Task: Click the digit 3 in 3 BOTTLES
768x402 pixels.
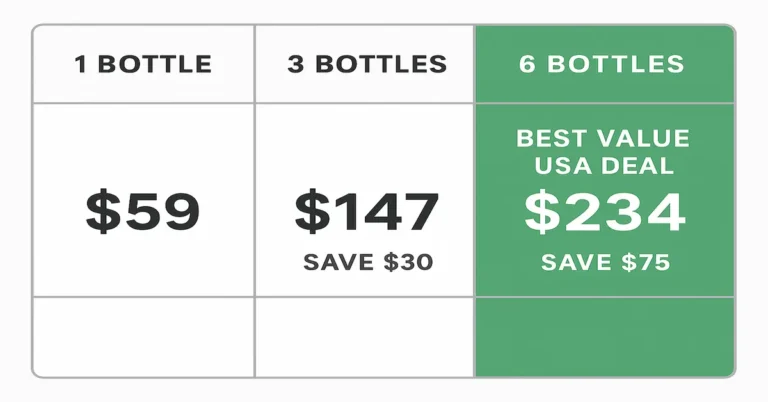Action: coord(295,65)
